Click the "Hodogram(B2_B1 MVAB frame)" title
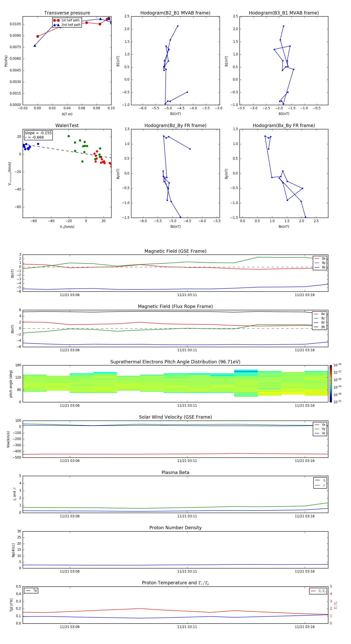Screen dimensions: 351x644 pos(175,13)
